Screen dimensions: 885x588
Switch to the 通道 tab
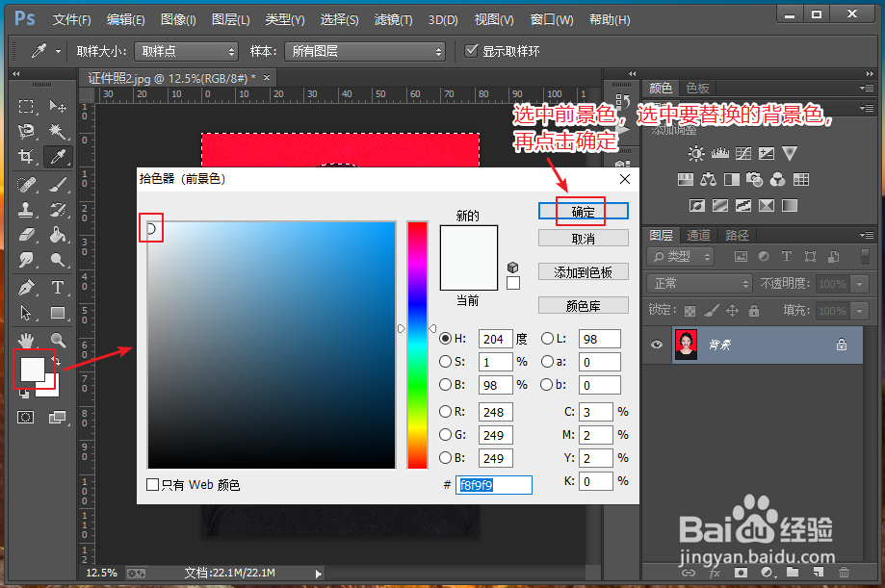point(697,234)
